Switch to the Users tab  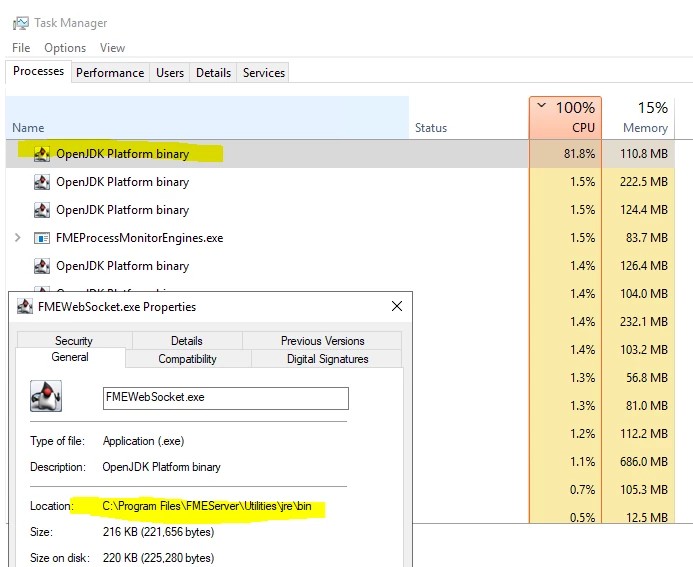click(170, 73)
